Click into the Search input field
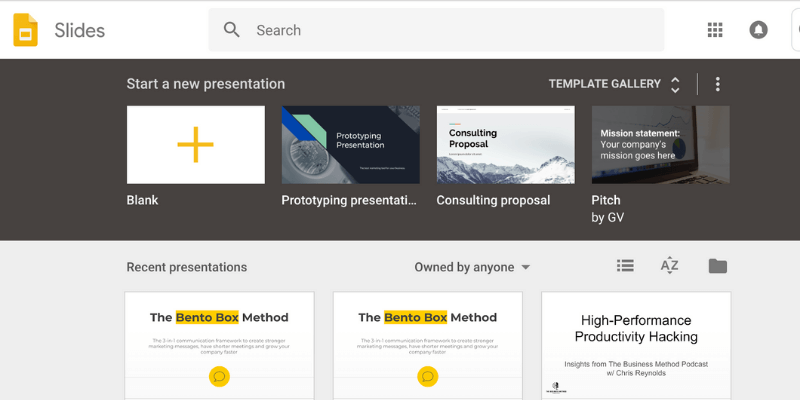Image resolution: width=800 pixels, height=400 pixels. click(436, 30)
